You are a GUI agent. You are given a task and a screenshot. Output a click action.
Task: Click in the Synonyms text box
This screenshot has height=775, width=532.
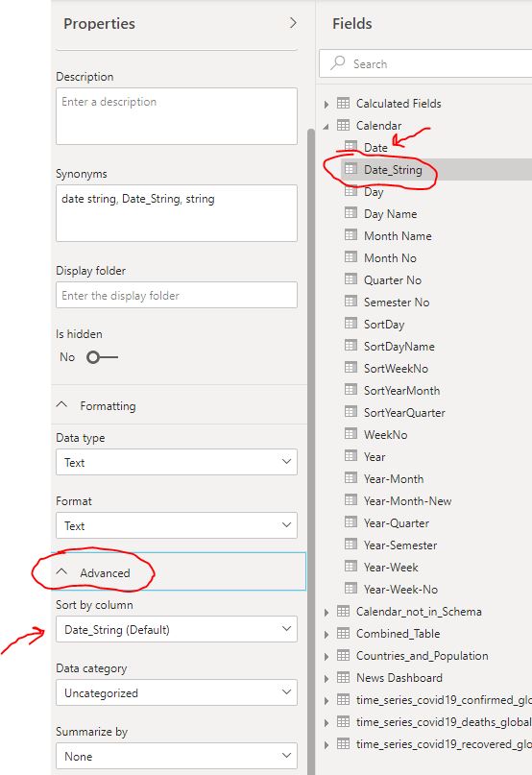tap(177, 213)
